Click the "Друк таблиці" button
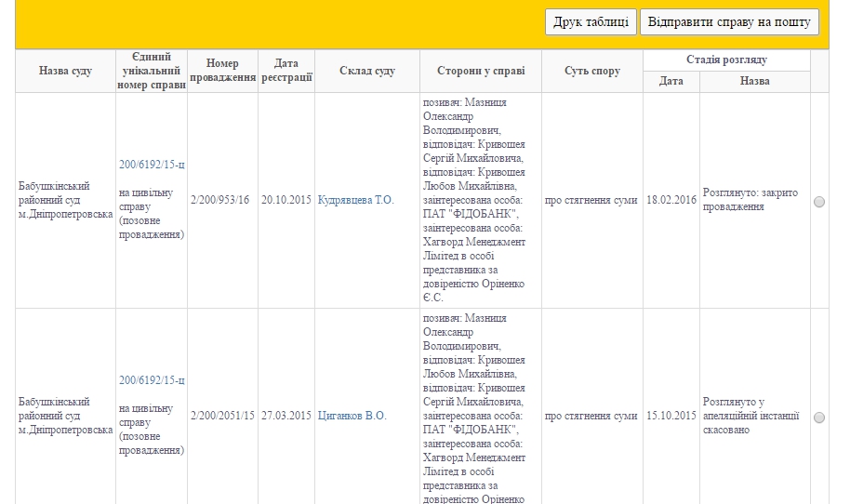Viewport: 850px width, 504px height. tap(591, 22)
